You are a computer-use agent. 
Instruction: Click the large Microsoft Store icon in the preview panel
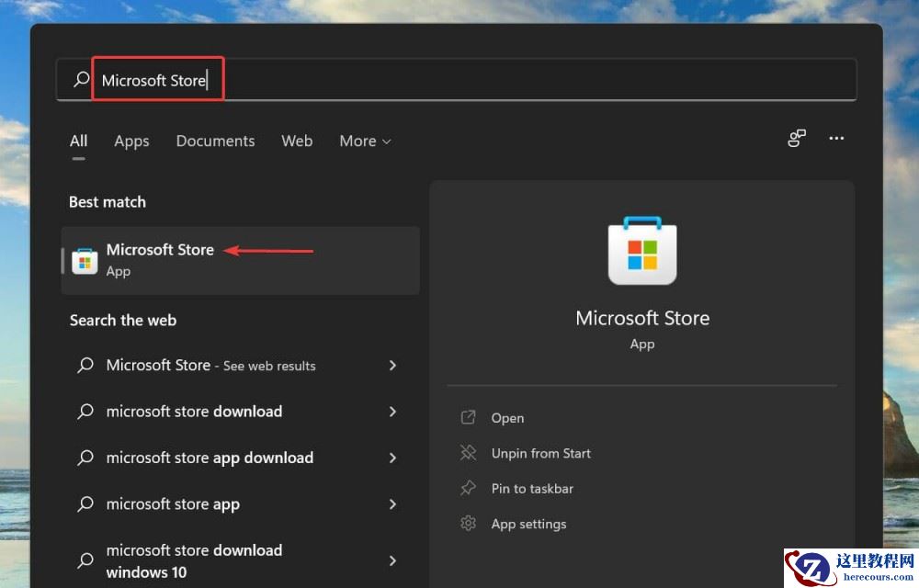tap(641, 250)
